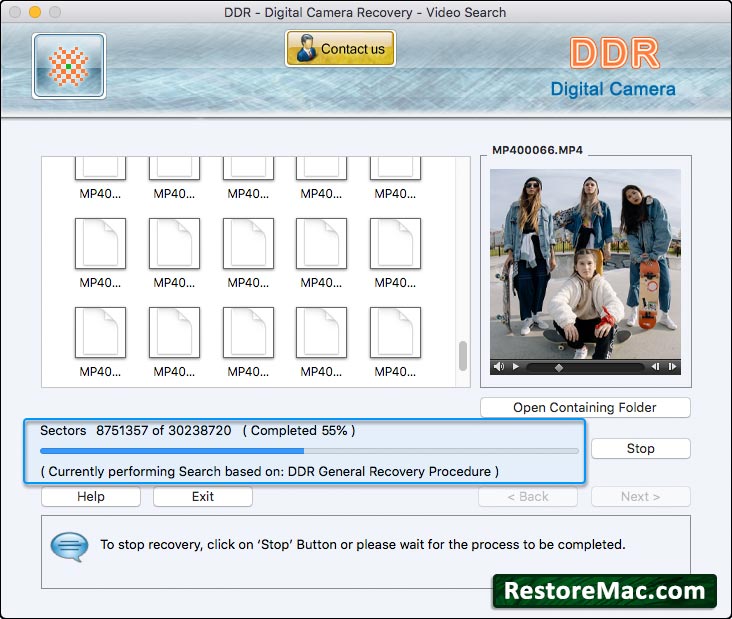Click the blue speech bubble hint icon
This screenshot has width=732, height=619.
click(70, 547)
